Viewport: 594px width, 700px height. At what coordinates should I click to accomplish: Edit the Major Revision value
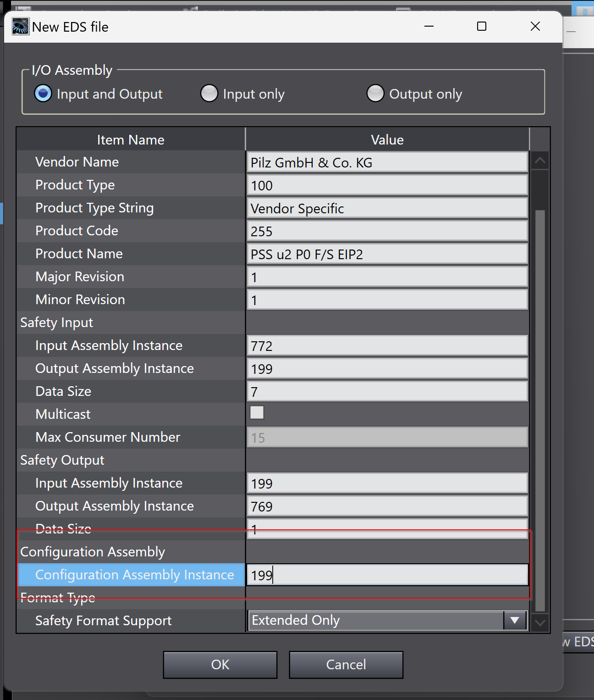pyautogui.click(x=387, y=277)
